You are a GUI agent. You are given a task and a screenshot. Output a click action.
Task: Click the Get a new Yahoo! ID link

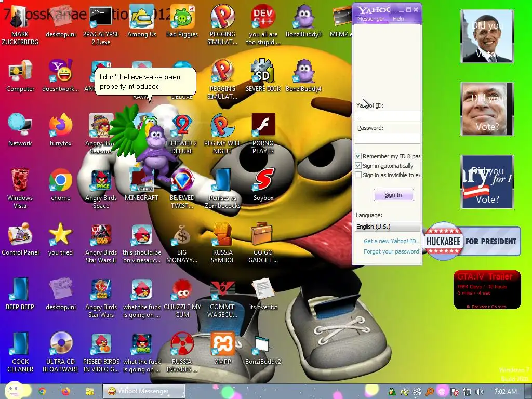(392, 241)
